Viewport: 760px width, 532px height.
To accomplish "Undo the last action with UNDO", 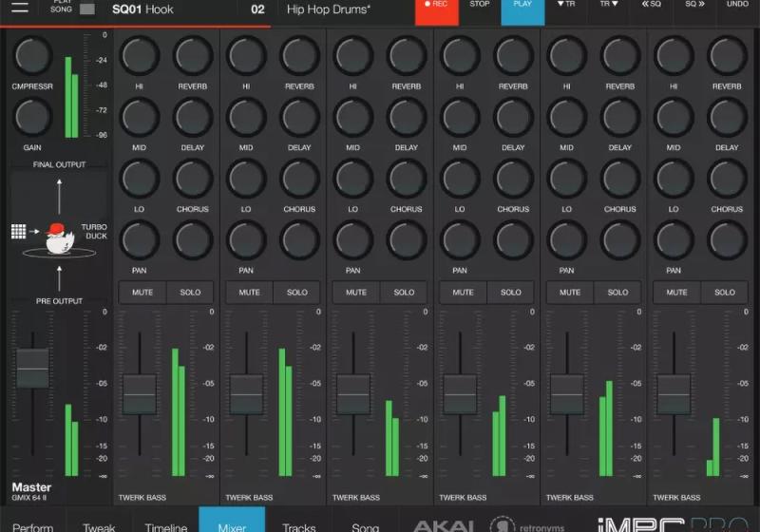I will 738,11.
